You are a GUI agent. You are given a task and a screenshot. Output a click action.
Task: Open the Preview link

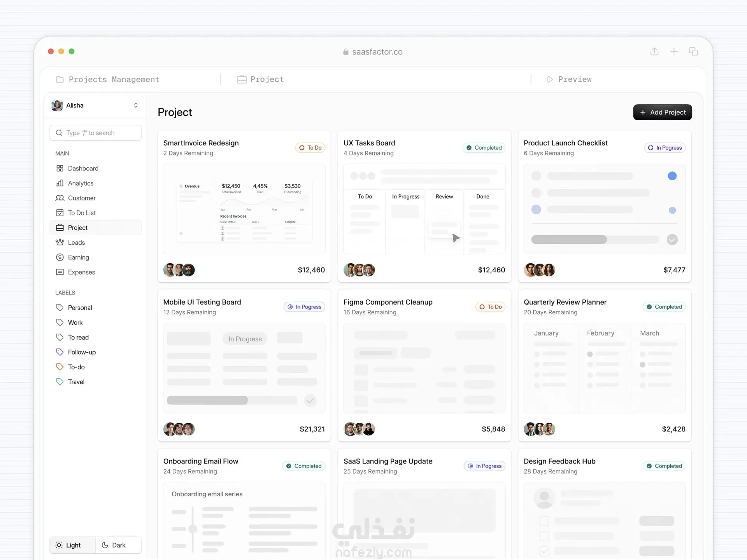(569, 79)
